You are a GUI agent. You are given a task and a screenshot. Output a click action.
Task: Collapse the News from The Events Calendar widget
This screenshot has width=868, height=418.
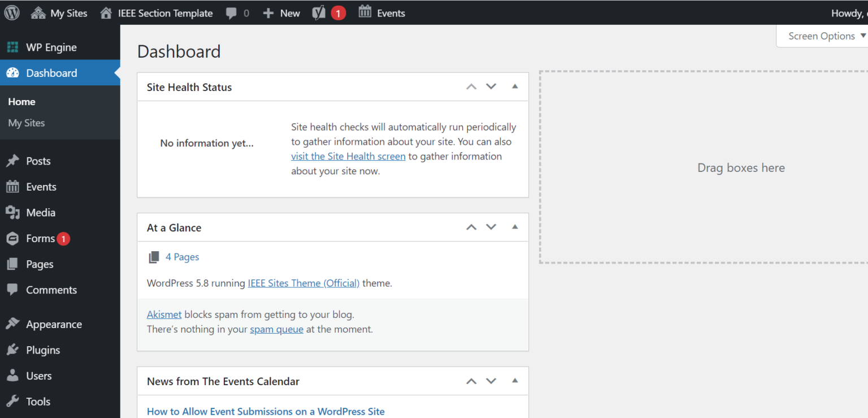point(514,381)
